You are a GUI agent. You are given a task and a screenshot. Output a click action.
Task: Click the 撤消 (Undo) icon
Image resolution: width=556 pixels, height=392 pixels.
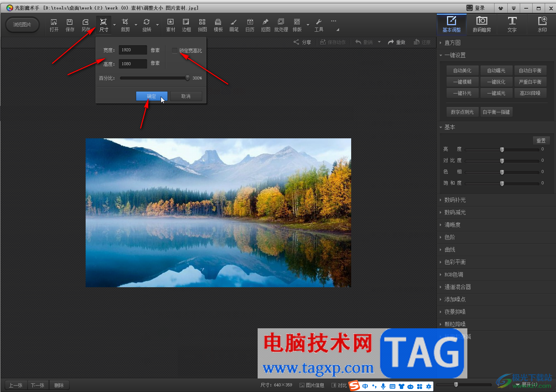pos(364,42)
